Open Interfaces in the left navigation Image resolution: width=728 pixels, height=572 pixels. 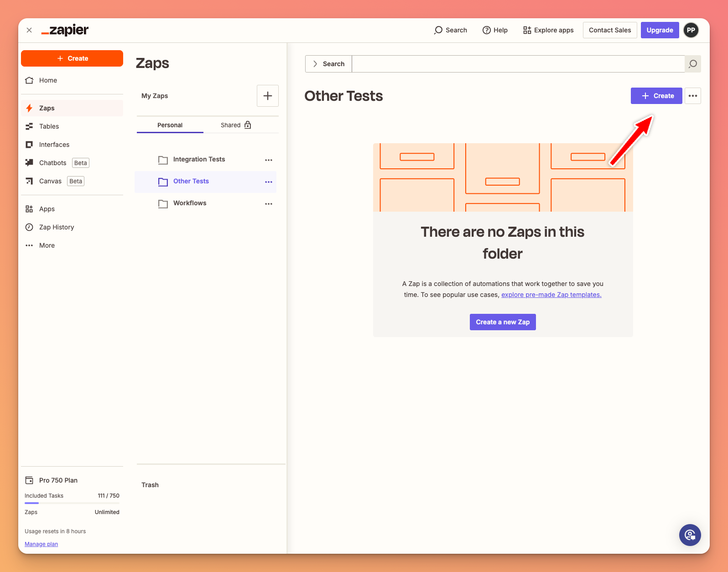(x=54, y=145)
